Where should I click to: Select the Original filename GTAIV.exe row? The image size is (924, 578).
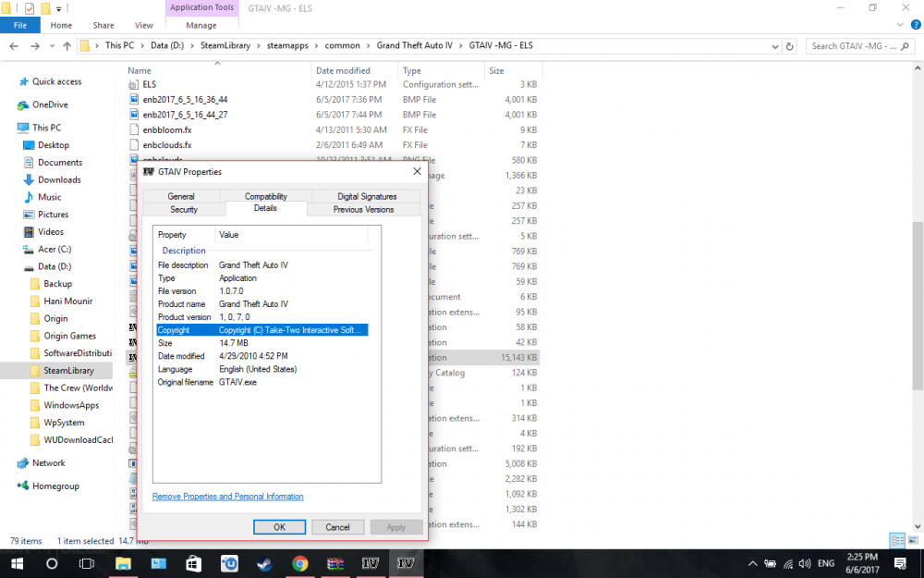(x=262, y=382)
